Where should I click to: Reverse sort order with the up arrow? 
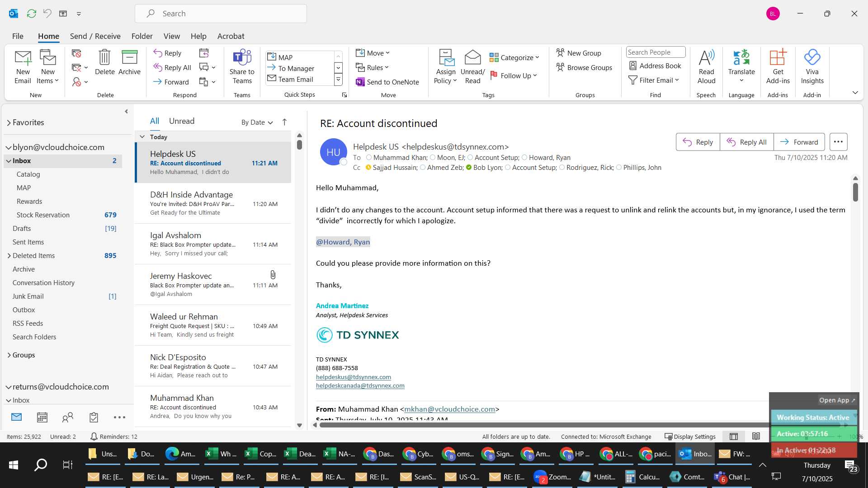(x=284, y=122)
